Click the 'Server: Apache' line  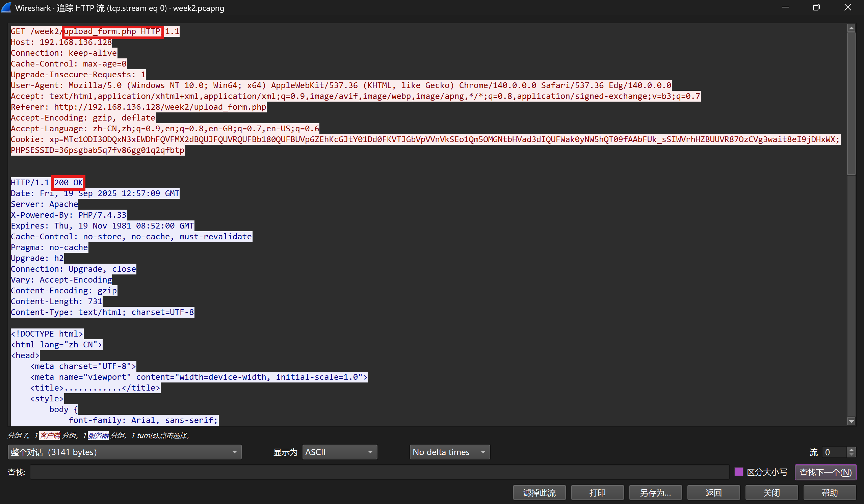(45, 204)
